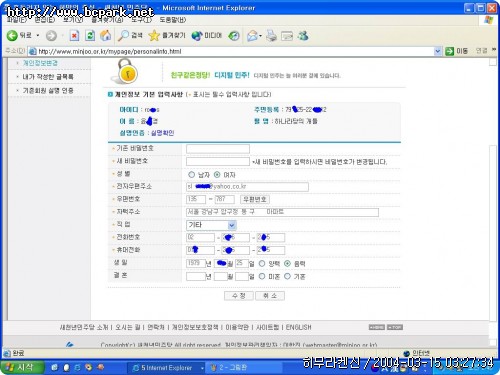Click the green Go arrow button

(x=450, y=51)
